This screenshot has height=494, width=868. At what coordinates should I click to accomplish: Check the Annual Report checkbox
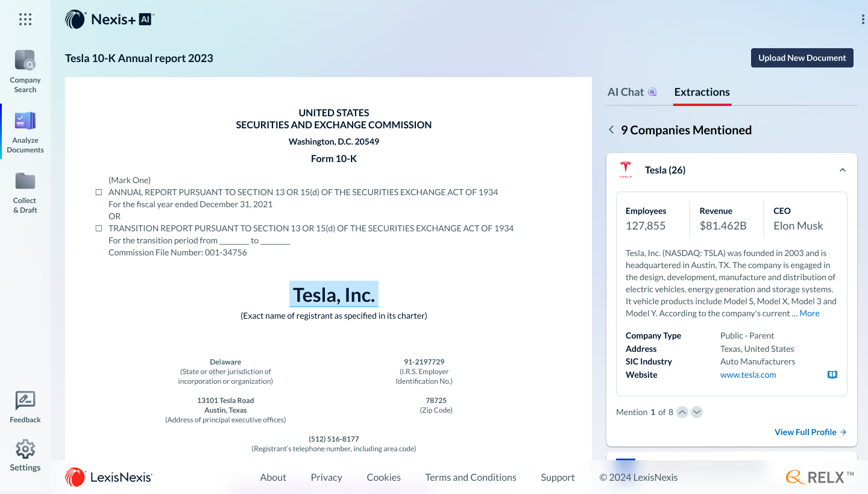point(99,192)
